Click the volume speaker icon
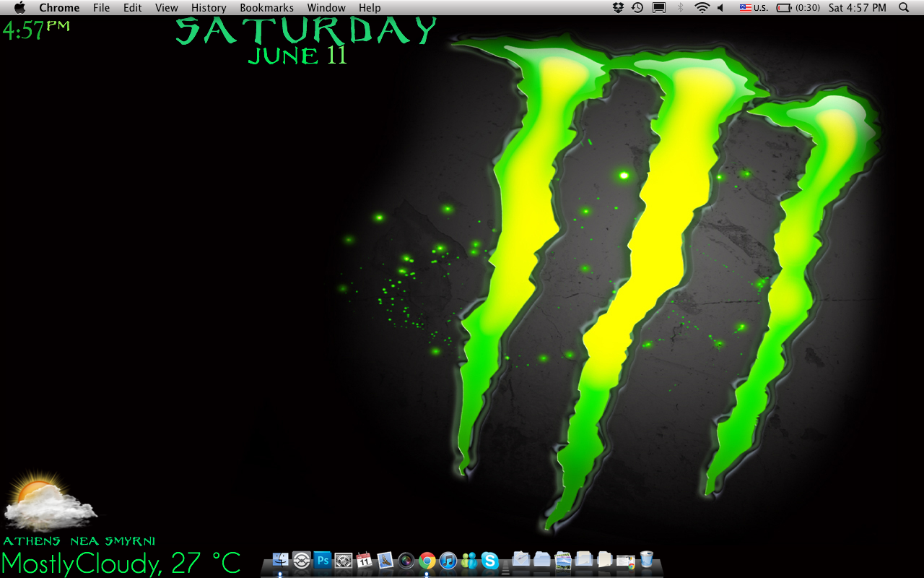The height and width of the screenshot is (578, 924). (720, 7)
